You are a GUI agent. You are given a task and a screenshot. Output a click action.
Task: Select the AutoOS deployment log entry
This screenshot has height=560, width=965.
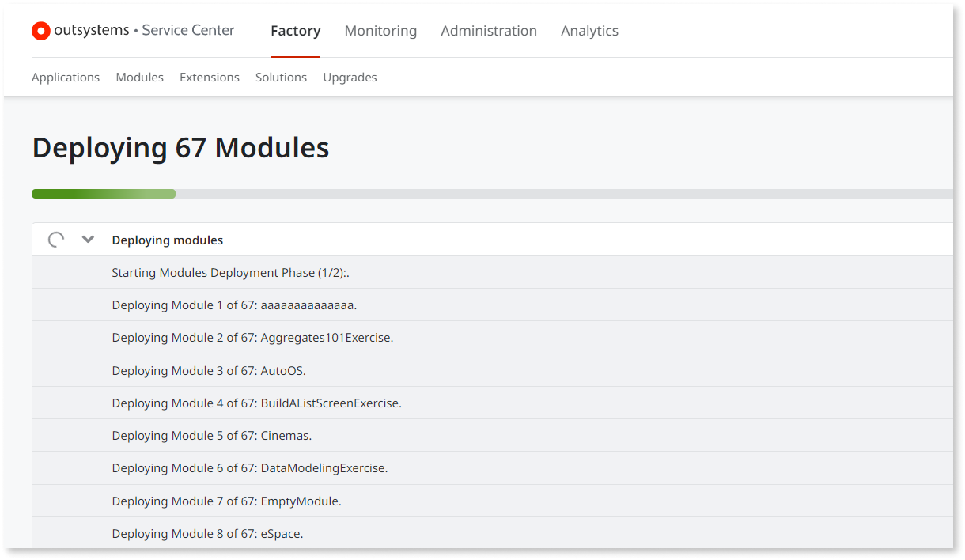209,371
